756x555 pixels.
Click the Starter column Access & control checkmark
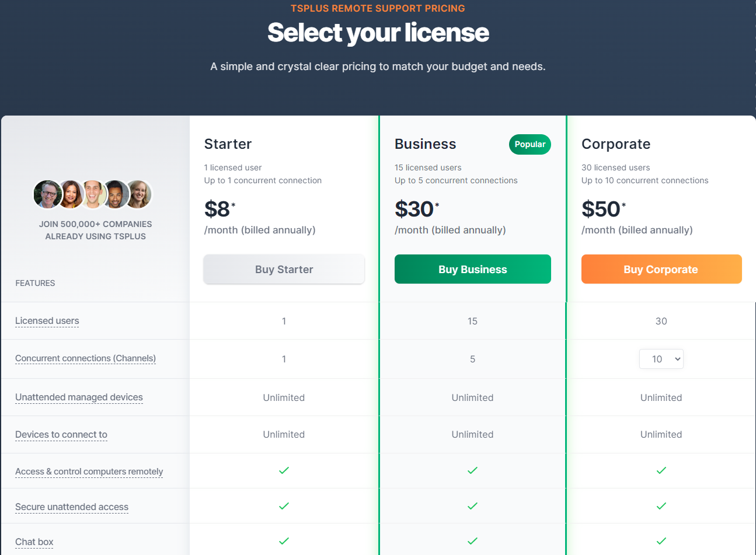pyautogui.click(x=284, y=470)
